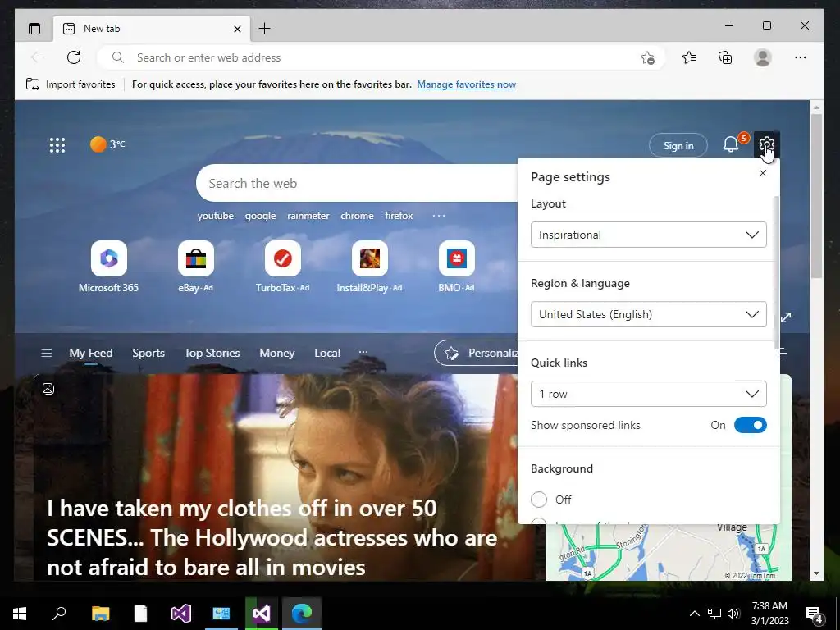Close the New tab tab
Image resolution: width=840 pixels, height=630 pixels.
click(x=237, y=29)
